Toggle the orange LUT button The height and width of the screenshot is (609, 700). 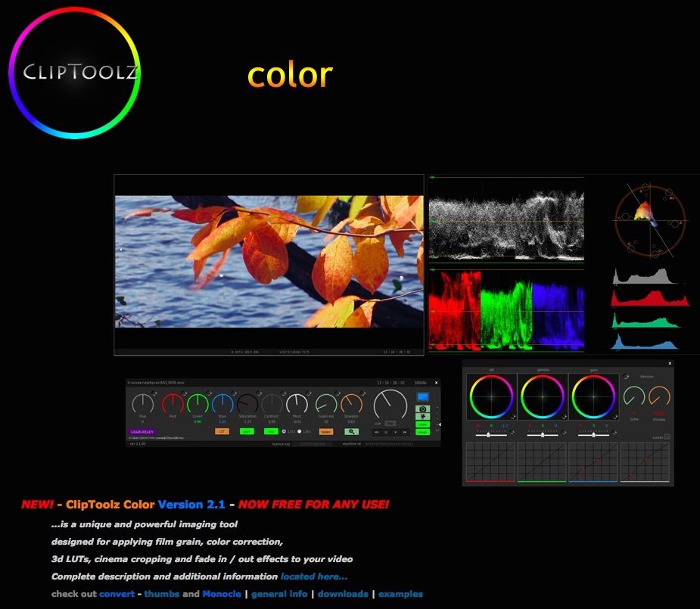point(222,431)
